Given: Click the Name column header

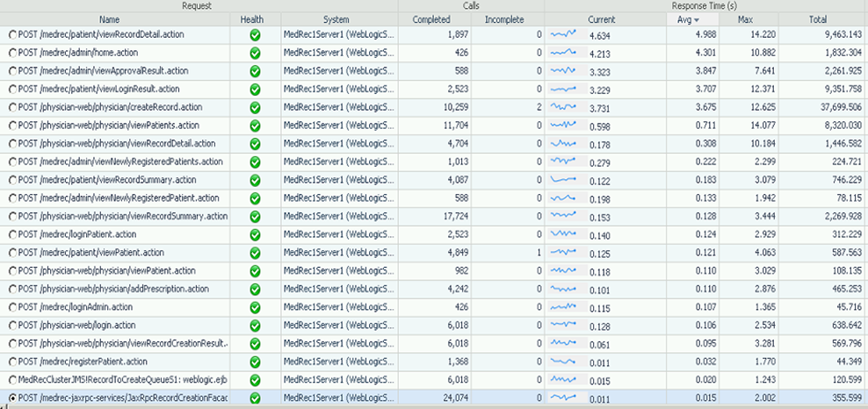Looking at the screenshot, I should (x=110, y=19).
